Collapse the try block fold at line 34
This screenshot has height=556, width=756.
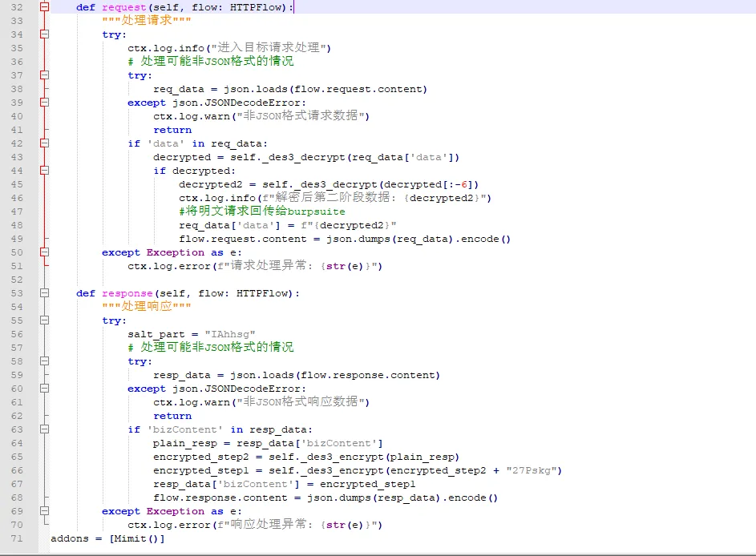pos(44,34)
